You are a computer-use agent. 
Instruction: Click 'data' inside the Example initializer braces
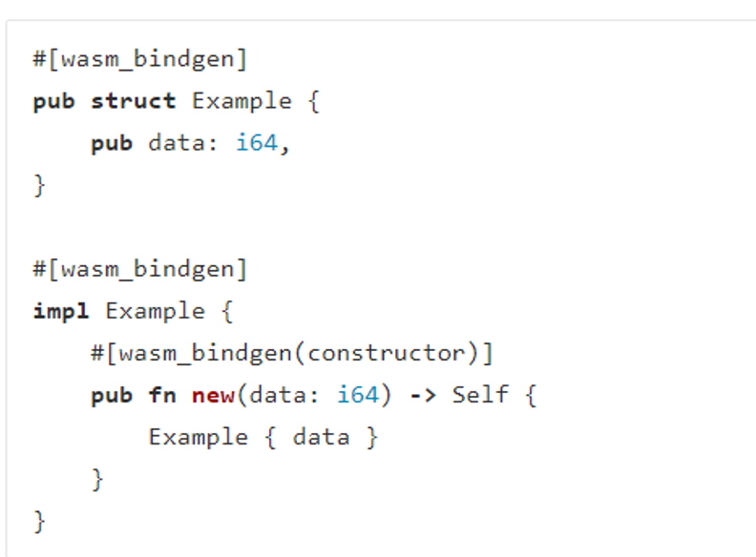point(321,437)
